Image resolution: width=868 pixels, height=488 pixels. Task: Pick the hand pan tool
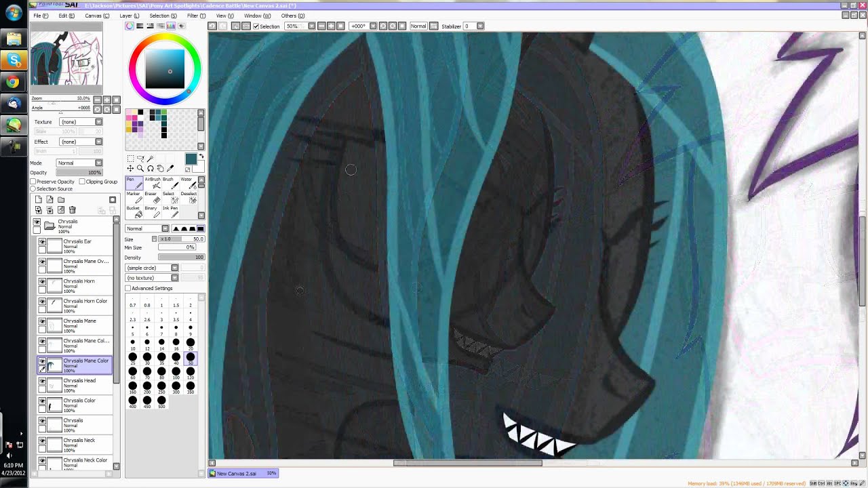pos(160,168)
